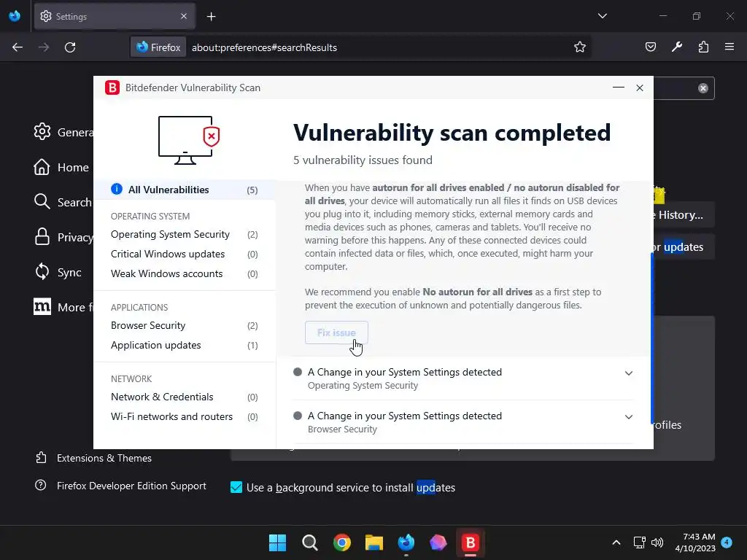
Task: Open Operating System Security category
Action: 185,234
